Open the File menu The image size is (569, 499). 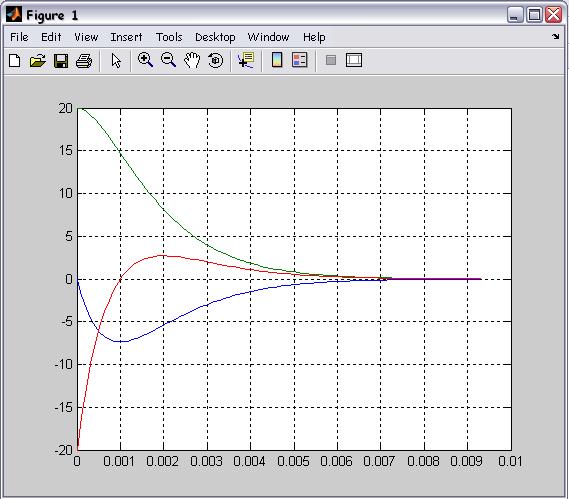tap(19, 37)
